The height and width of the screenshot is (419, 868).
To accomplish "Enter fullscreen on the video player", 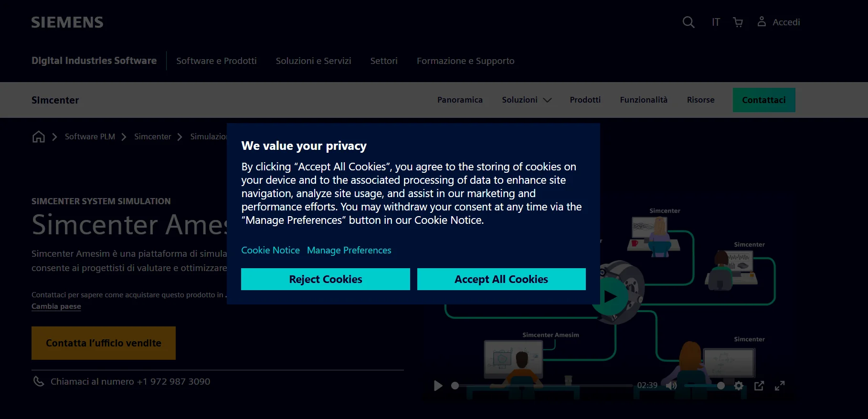I will [779, 386].
